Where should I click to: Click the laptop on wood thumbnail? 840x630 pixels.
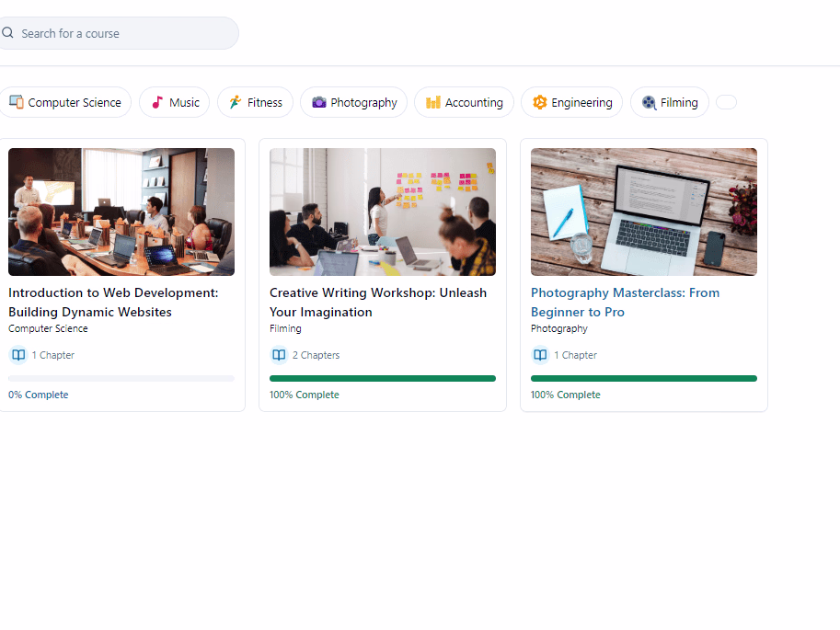coord(644,212)
